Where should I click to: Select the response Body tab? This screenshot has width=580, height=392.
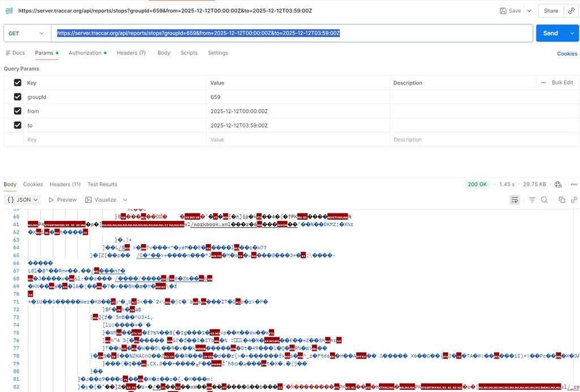10,184
